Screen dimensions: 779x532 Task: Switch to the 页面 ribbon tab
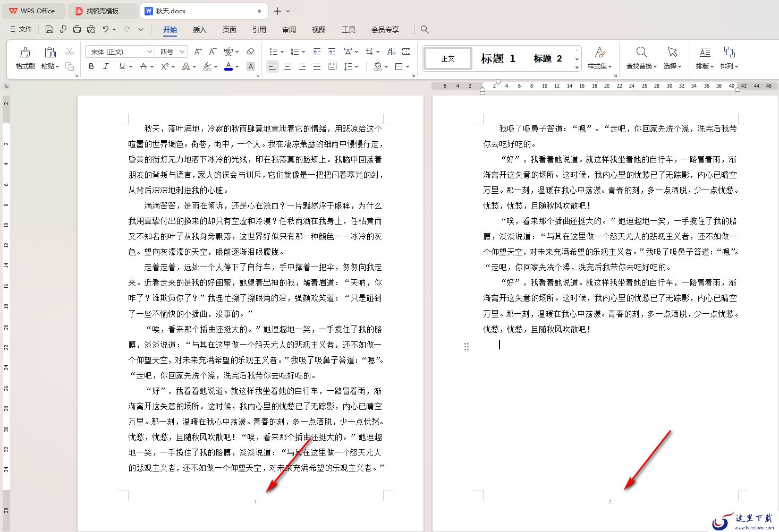[229, 30]
